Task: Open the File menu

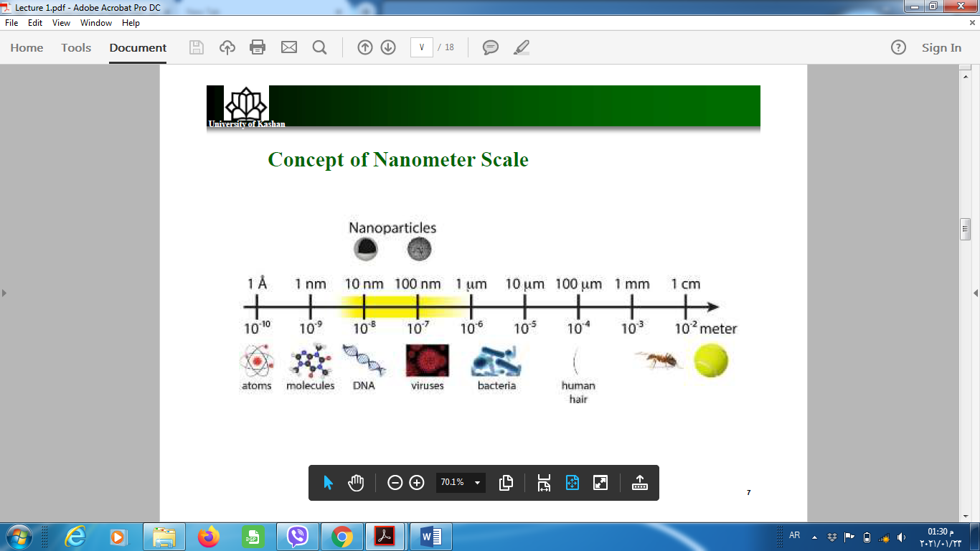Action: (11, 22)
